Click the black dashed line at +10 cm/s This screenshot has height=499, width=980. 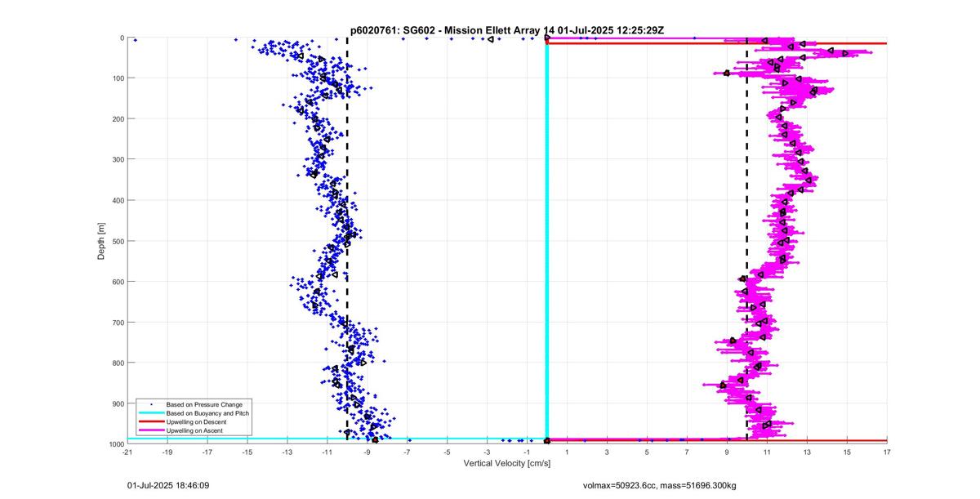tap(747, 241)
